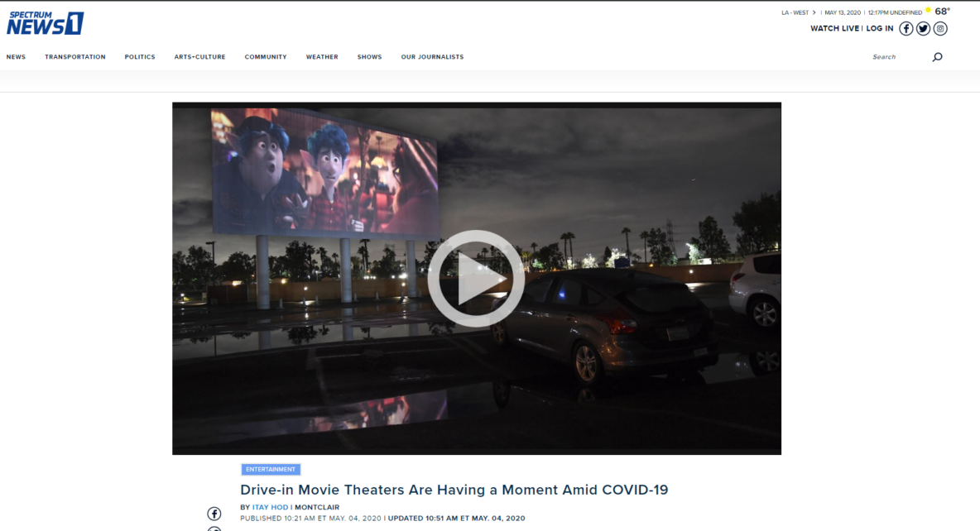The image size is (980, 531).
Task: Share article via Facebook icon beside byline
Action: click(x=214, y=514)
